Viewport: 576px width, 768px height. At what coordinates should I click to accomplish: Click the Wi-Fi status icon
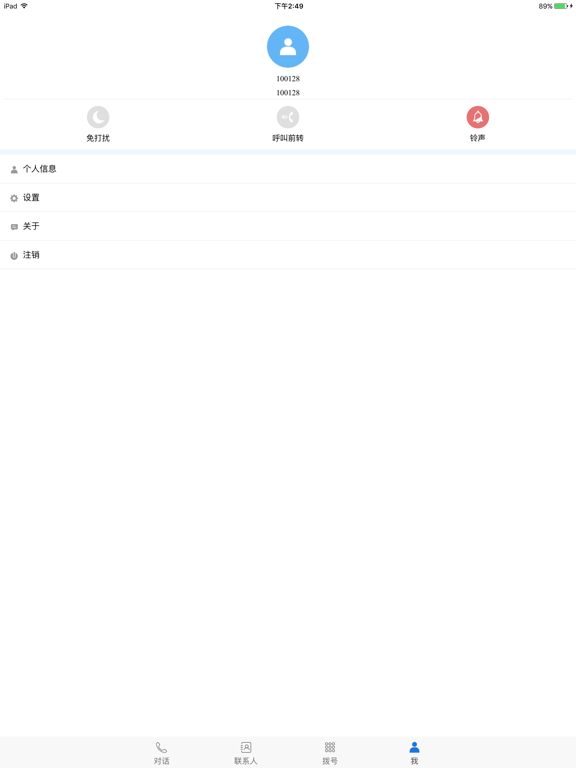(x=24, y=6)
